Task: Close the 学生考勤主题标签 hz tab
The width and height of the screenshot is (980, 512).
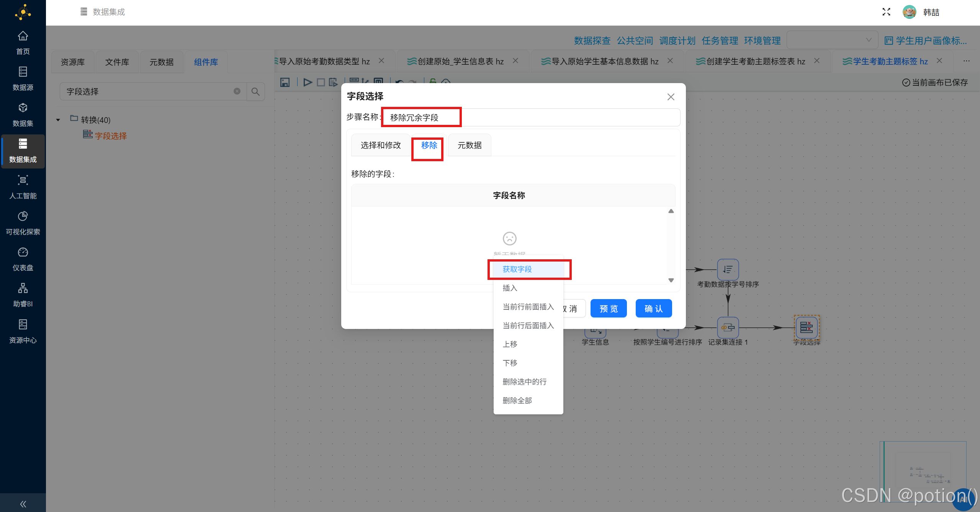Action: click(x=939, y=61)
